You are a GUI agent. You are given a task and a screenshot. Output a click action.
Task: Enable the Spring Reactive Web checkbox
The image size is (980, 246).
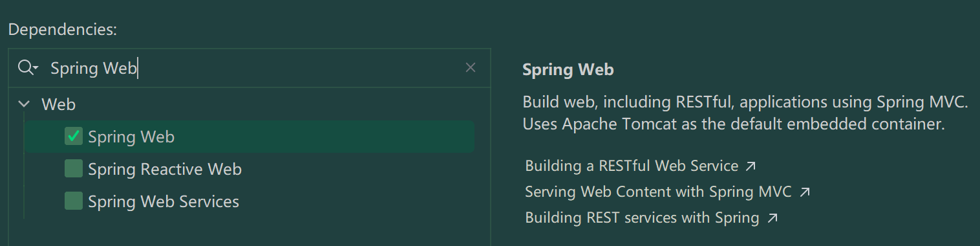74,169
